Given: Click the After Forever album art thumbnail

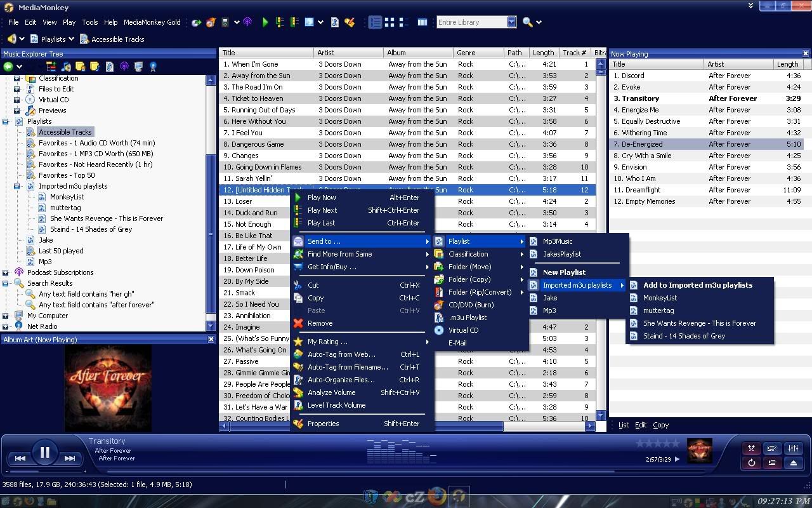Looking at the screenshot, I should (x=699, y=451).
